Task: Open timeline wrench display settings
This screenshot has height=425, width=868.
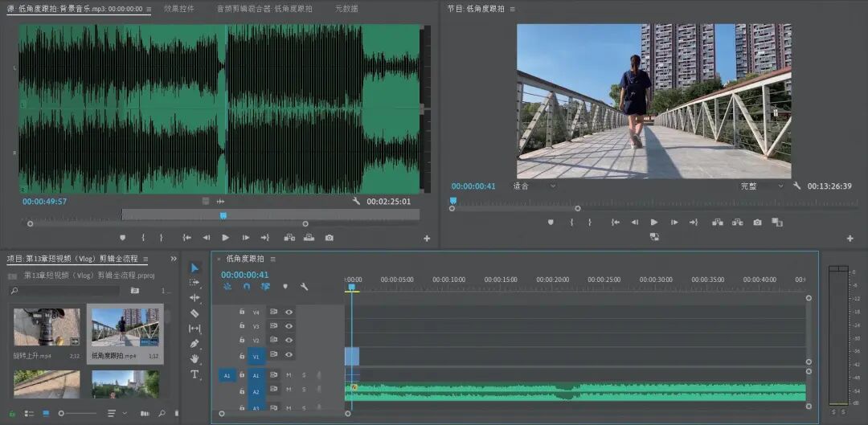Action: (304, 287)
